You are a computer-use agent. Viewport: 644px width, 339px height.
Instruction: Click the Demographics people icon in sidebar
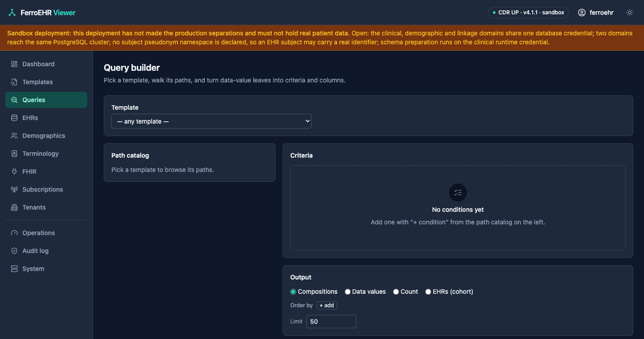[x=14, y=136]
